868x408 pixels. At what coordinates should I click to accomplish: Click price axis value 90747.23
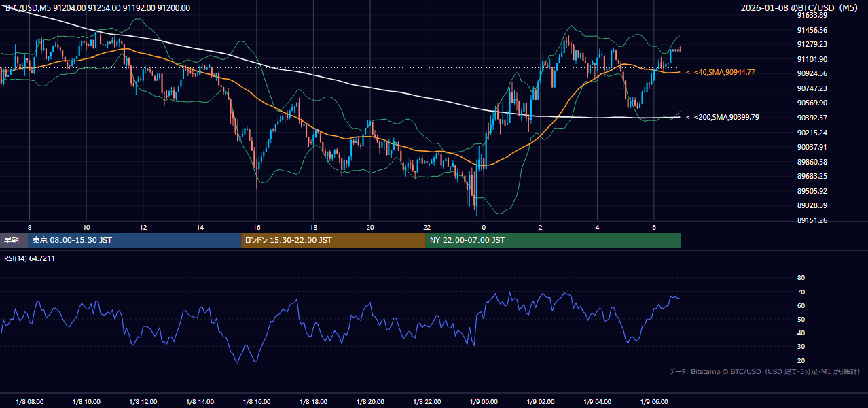[x=812, y=88]
